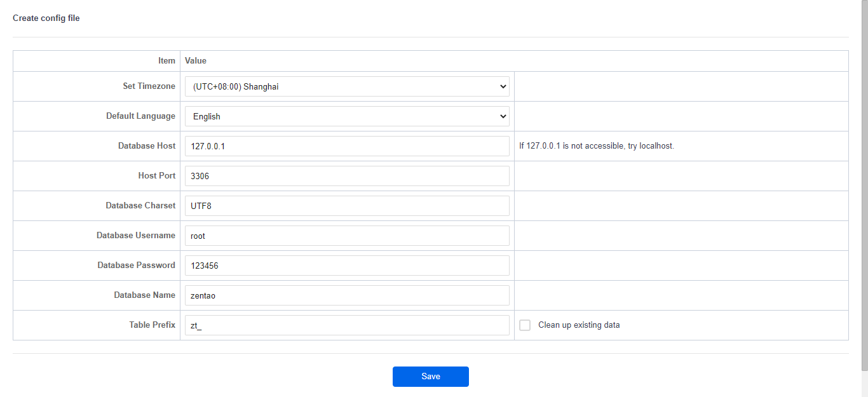Viewport: 868px width, 397px height.
Task: Expand the Default Language dropdown
Action: pyautogui.click(x=347, y=116)
